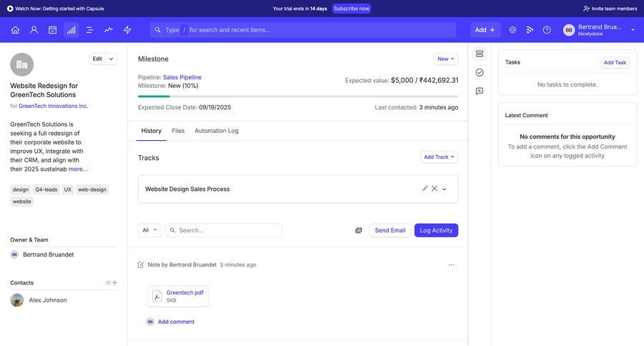The width and height of the screenshot is (644, 346).
Task: Open the Calendar and tasks icon
Action: click(x=52, y=30)
